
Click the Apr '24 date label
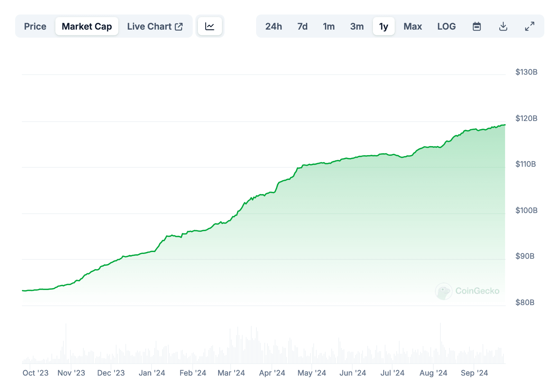tap(272, 373)
